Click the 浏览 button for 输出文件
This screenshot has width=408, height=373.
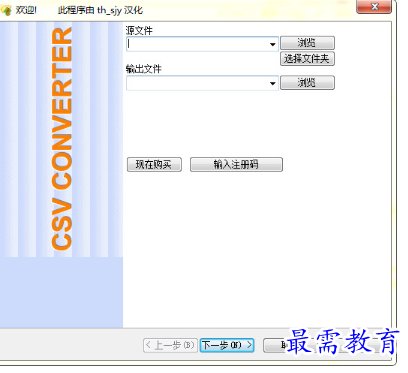[307, 83]
